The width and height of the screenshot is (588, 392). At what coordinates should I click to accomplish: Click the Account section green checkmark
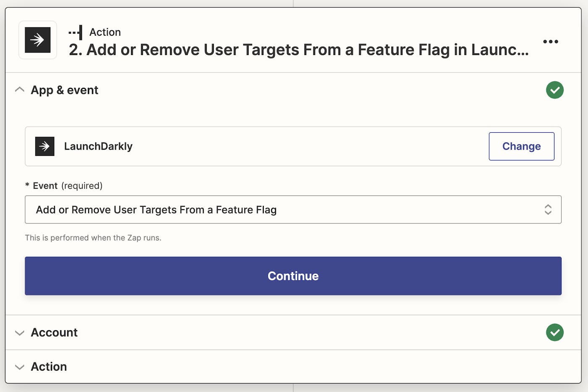pos(555,332)
